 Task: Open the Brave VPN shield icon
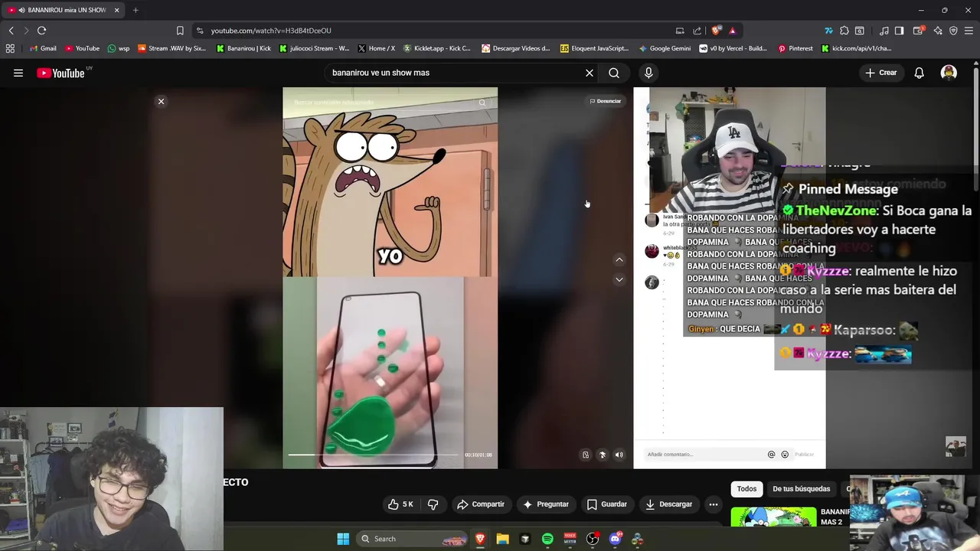tap(953, 31)
